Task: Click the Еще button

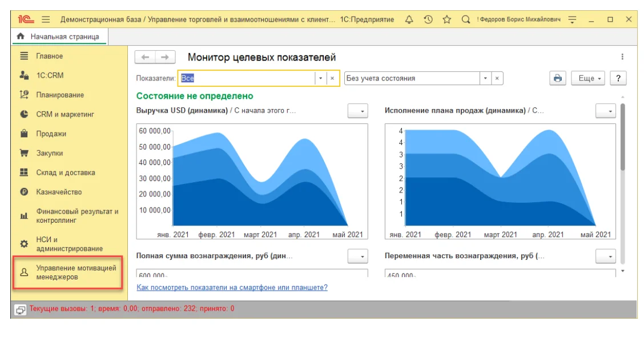Action: [x=587, y=78]
